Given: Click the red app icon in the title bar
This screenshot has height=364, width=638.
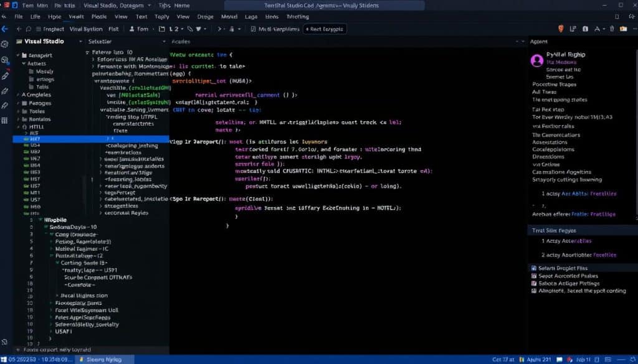Looking at the screenshot, I should (x=7, y=5).
